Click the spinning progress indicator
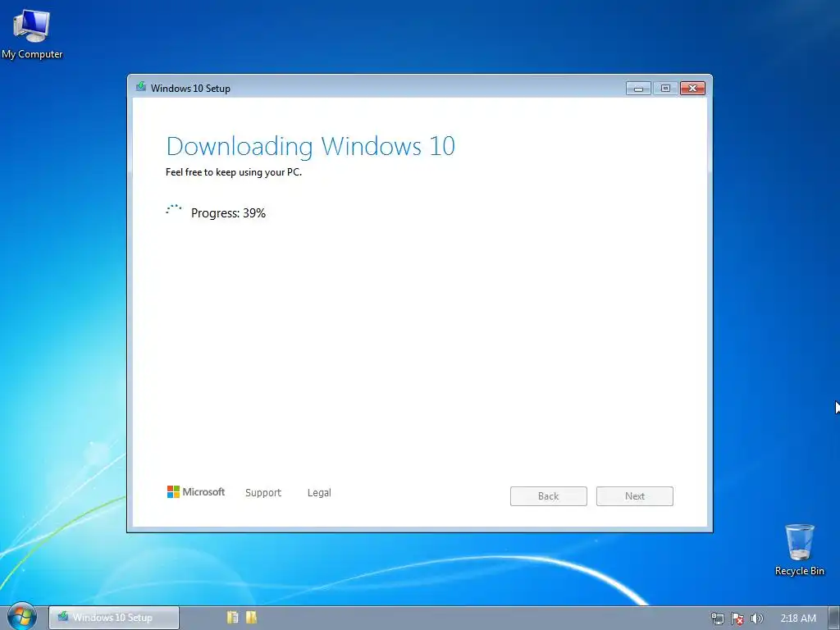 click(x=174, y=211)
